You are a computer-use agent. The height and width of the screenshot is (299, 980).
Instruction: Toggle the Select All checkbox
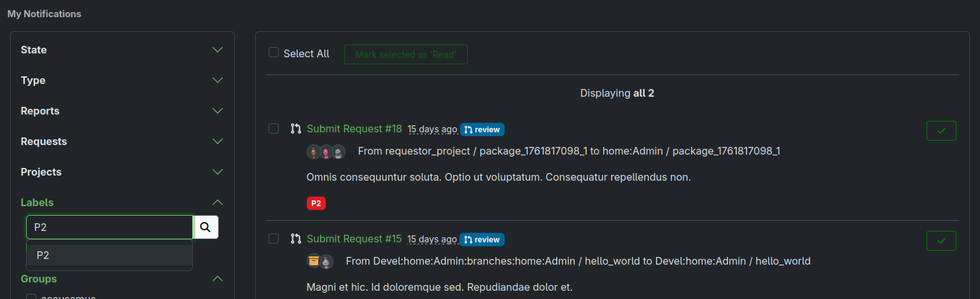click(274, 53)
